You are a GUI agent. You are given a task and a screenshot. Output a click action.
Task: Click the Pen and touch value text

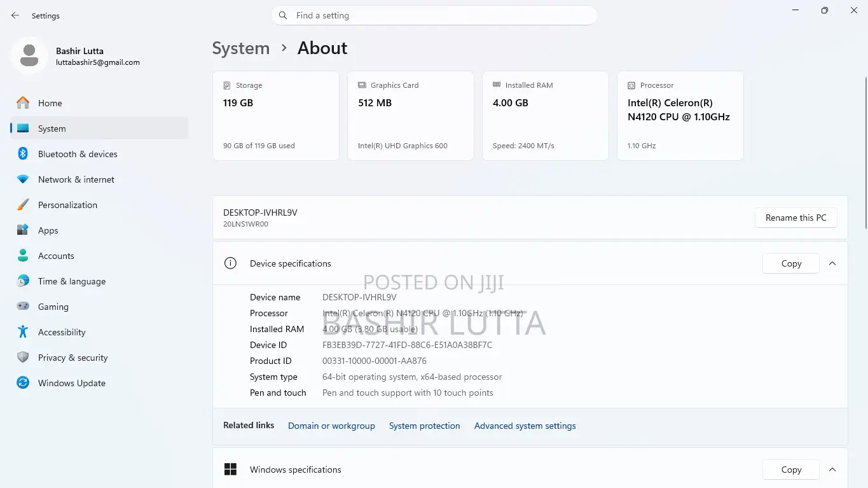408,393
